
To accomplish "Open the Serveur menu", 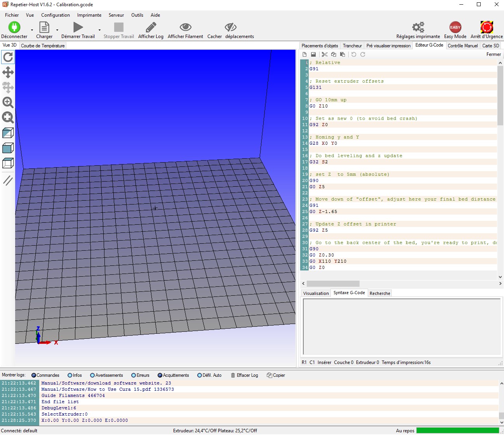I will [116, 15].
